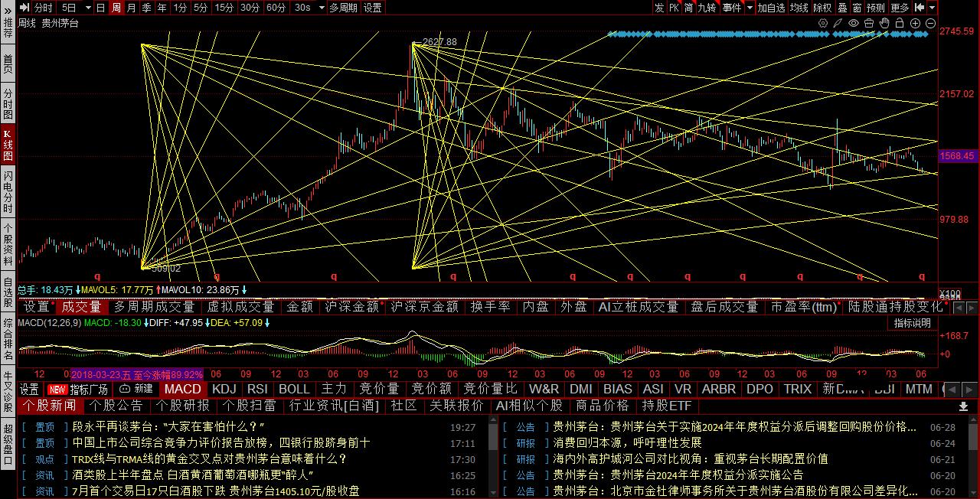Switch to 日 daily K-line
This screenshot has width=980, height=499.
pyautogui.click(x=100, y=7)
